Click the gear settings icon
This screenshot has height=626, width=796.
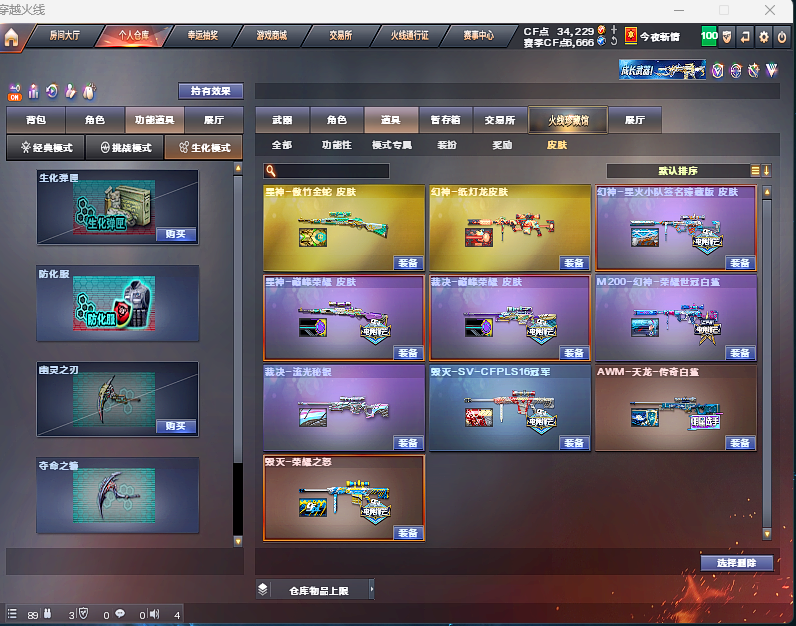pyautogui.click(x=764, y=37)
